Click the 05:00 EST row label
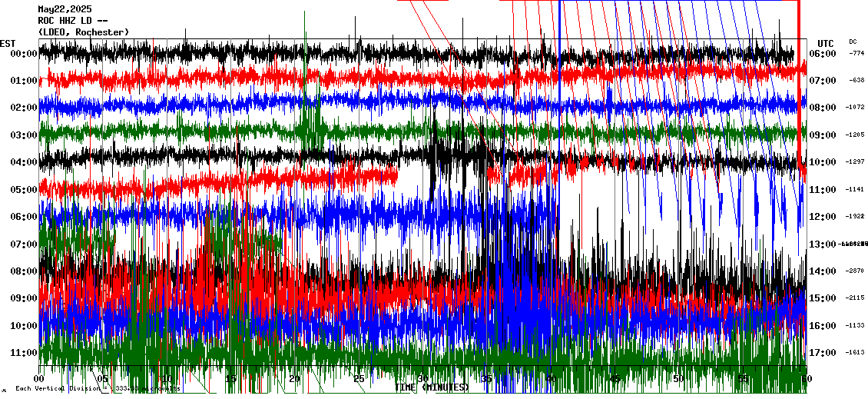The width and height of the screenshot is (868, 399). (x=25, y=190)
